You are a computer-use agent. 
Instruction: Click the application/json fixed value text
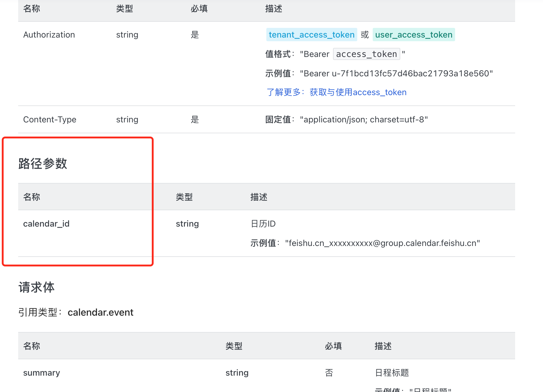[x=364, y=120]
